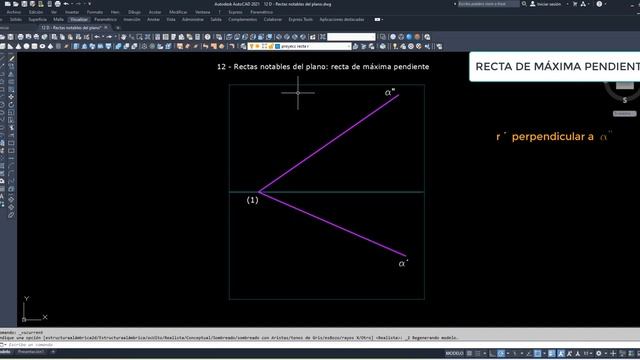This screenshot has width=640, height=360.
Task: Select the Wedge solid tool
Action: click(10, 46)
